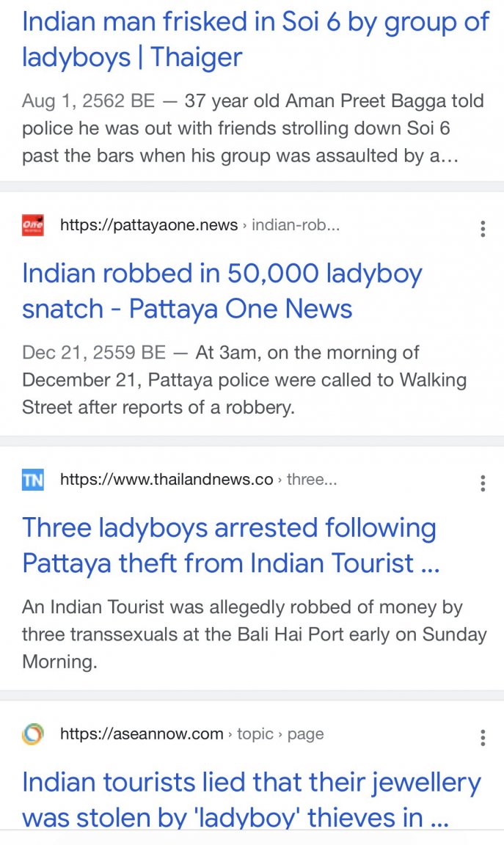Tap the TN Thailand News favicon
This screenshot has height=845, width=504.
point(33,480)
